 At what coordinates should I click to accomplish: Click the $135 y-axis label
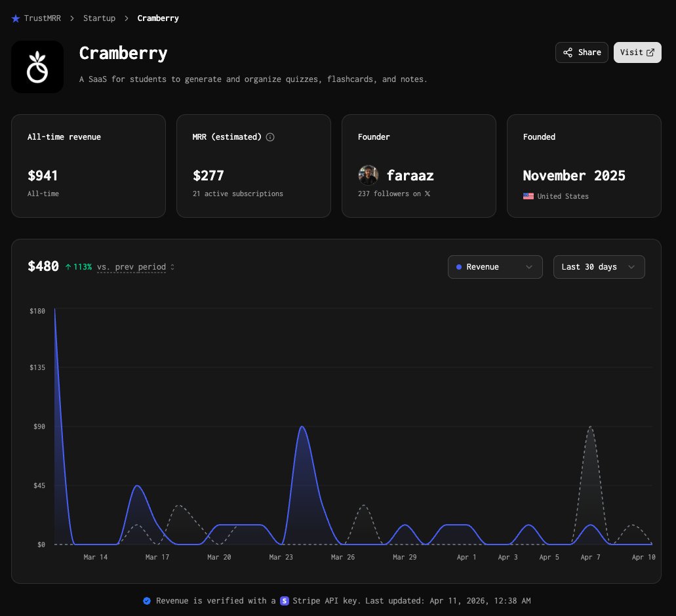pyautogui.click(x=37, y=367)
